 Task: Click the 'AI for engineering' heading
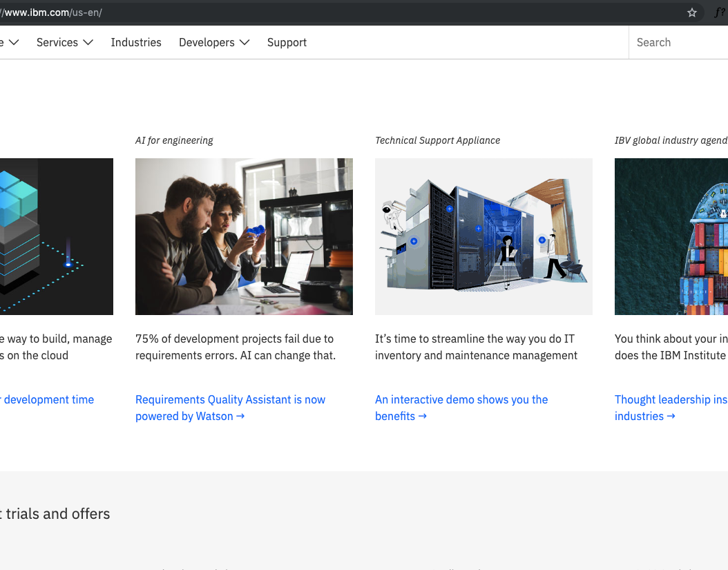[x=174, y=140]
